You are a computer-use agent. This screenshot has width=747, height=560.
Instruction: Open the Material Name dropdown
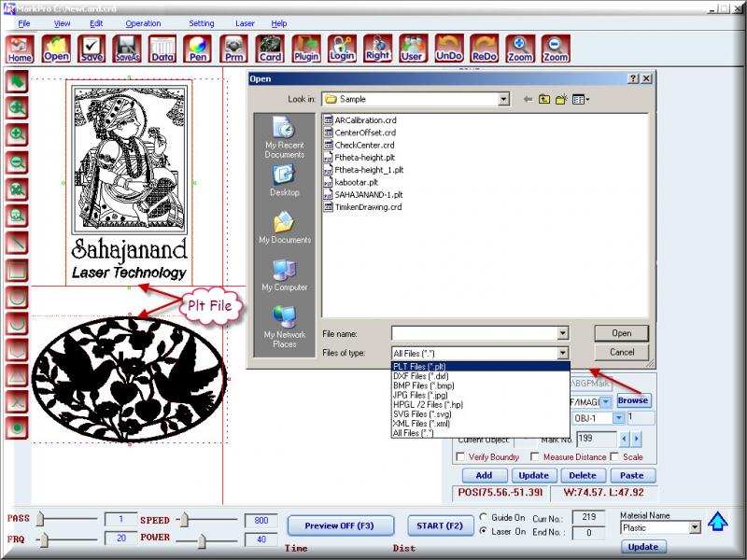(694, 528)
